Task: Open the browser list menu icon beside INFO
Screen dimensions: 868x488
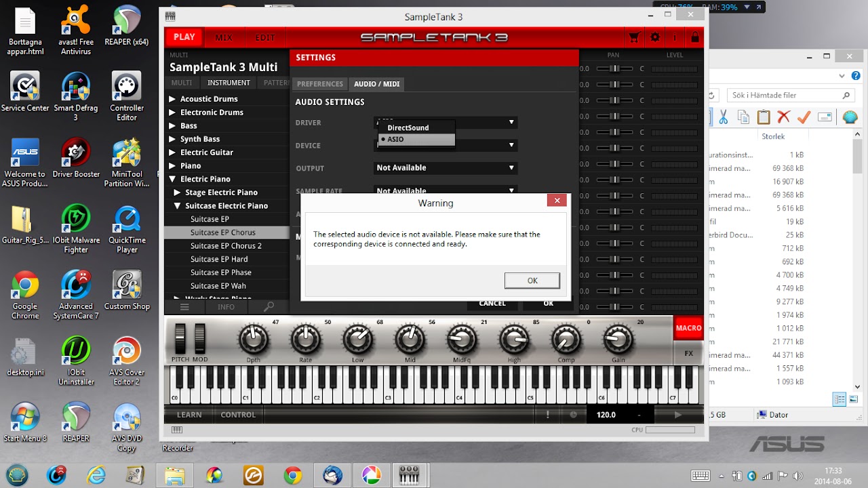Action: click(x=184, y=307)
